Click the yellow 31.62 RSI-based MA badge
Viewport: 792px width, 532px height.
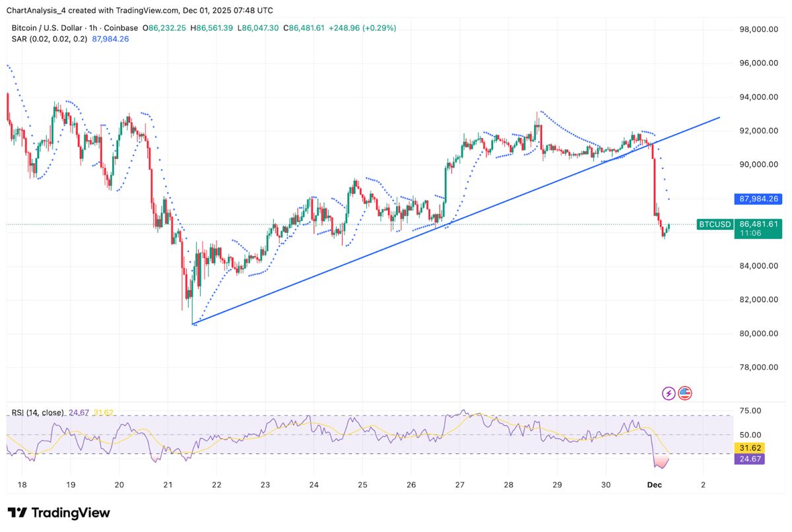[x=748, y=448]
